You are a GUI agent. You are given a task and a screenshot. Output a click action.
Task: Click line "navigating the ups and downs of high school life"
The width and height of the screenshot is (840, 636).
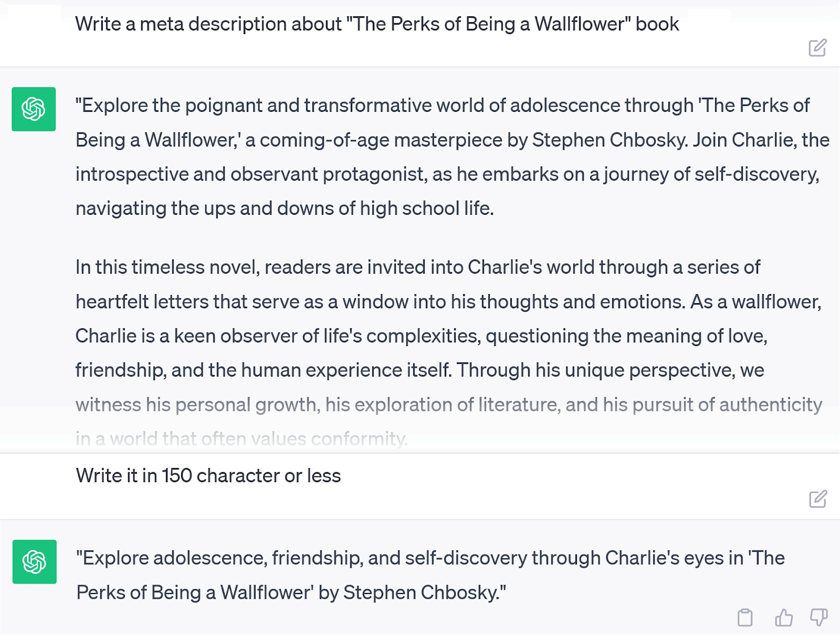[x=285, y=208]
